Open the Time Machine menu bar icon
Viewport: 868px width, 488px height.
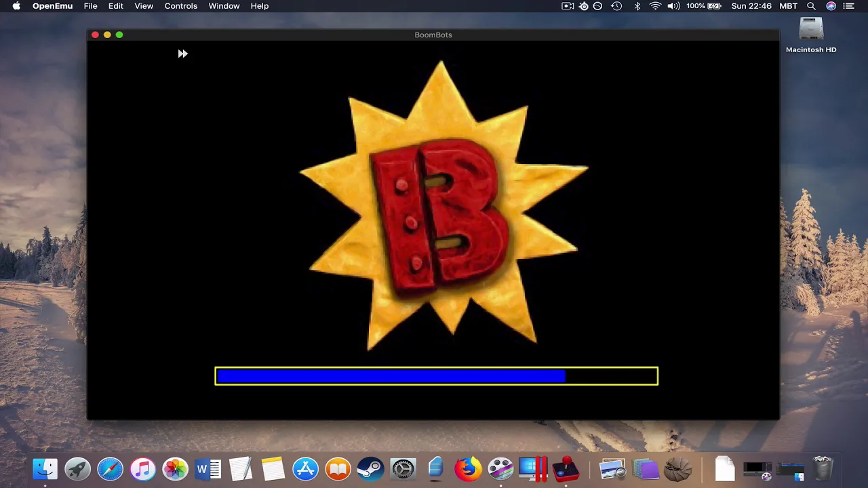click(x=616, y=6)
